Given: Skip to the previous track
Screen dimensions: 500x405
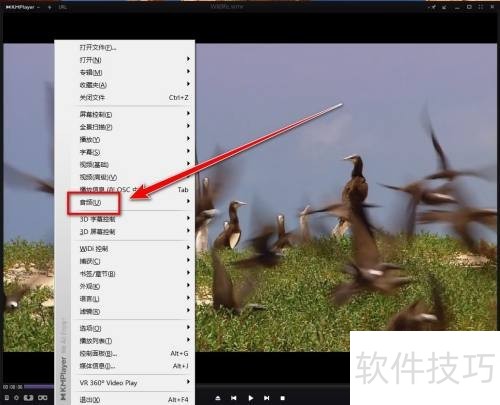Looking at the screenshot, I should pyautogui.click(x=234, y=398).
